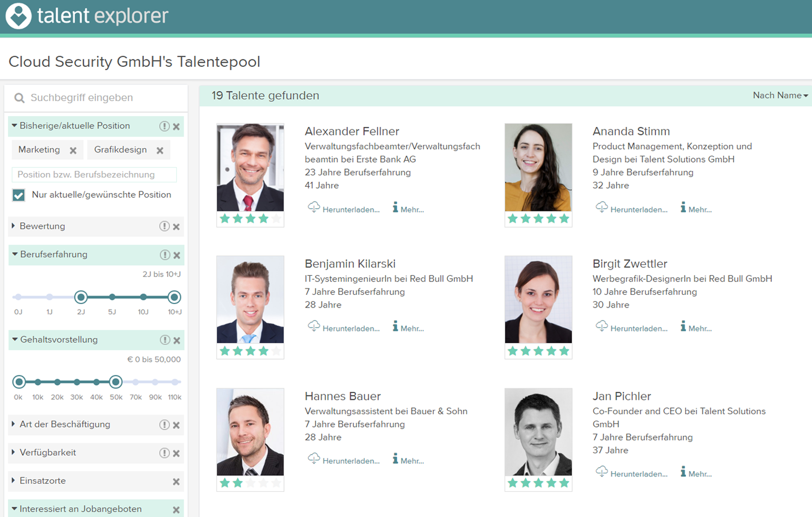The image size is (812, 517).
Task: Collapse the Gehaltsvorstellung filter section
Action: click(15, 339)
